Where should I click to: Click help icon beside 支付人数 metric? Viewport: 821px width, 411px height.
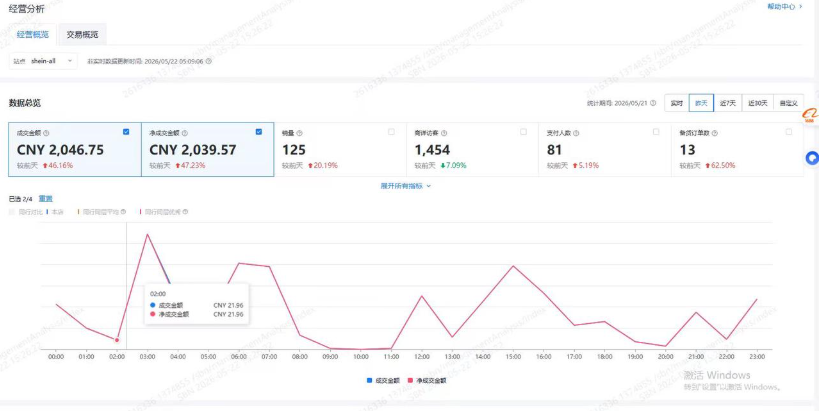pos(576,134)
